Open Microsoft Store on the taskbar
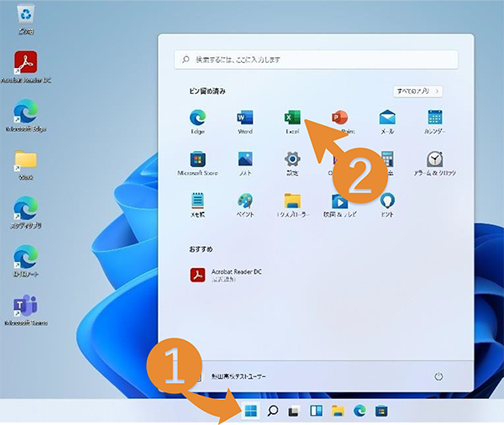The width and height of the screenshot is (504, 425). [381, 411]
